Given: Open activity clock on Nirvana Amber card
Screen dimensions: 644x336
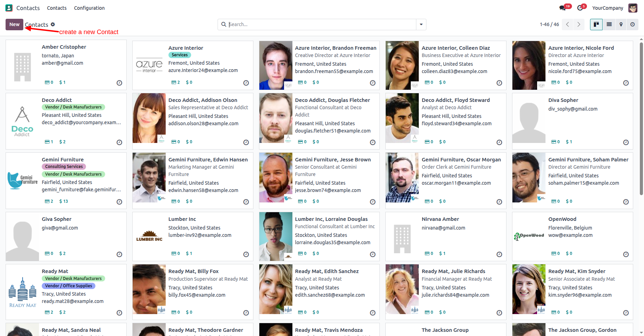Looking at the screenshot, I should coord(499,254).
